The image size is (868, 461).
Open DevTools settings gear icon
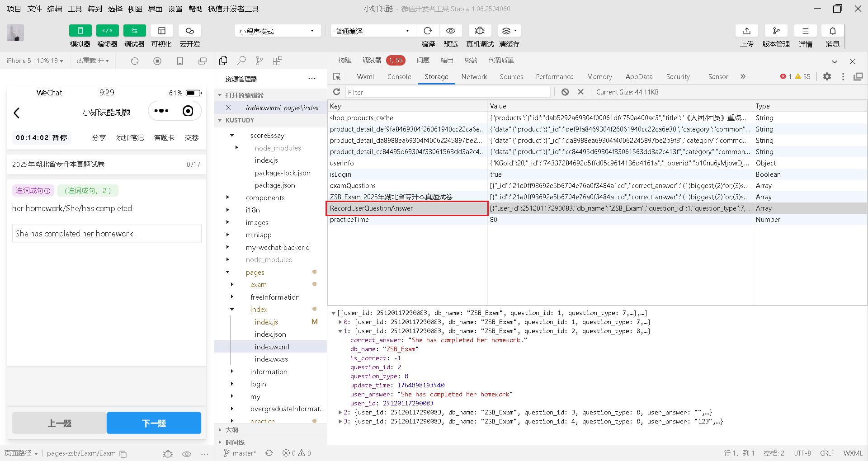tap(827, 77)
